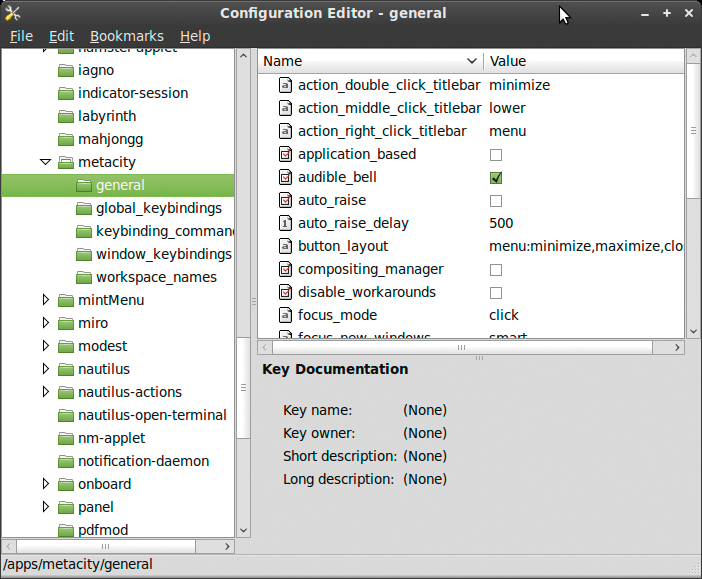Screen dimensions: 702x579
Task: Expand the nautilus tree node
Action: (45, 369)
